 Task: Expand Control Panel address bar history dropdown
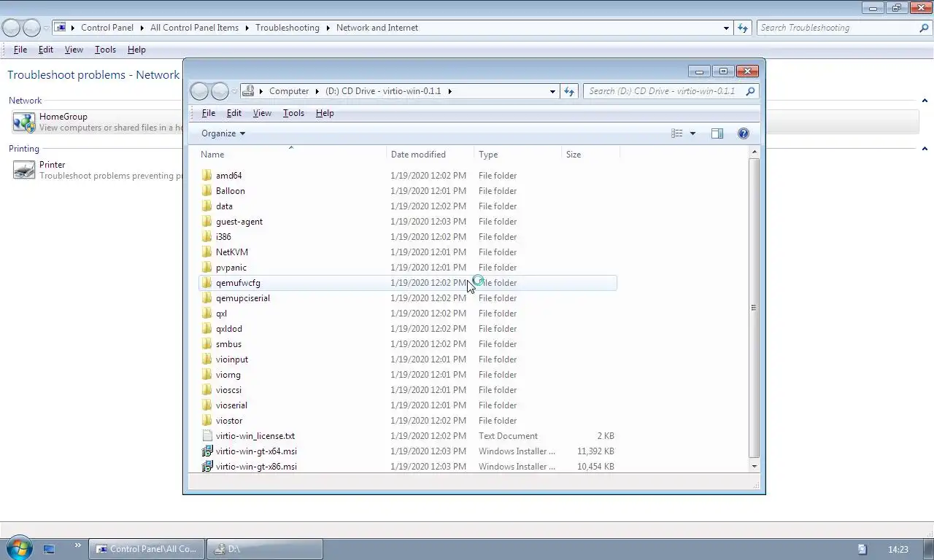pos(726,28)
